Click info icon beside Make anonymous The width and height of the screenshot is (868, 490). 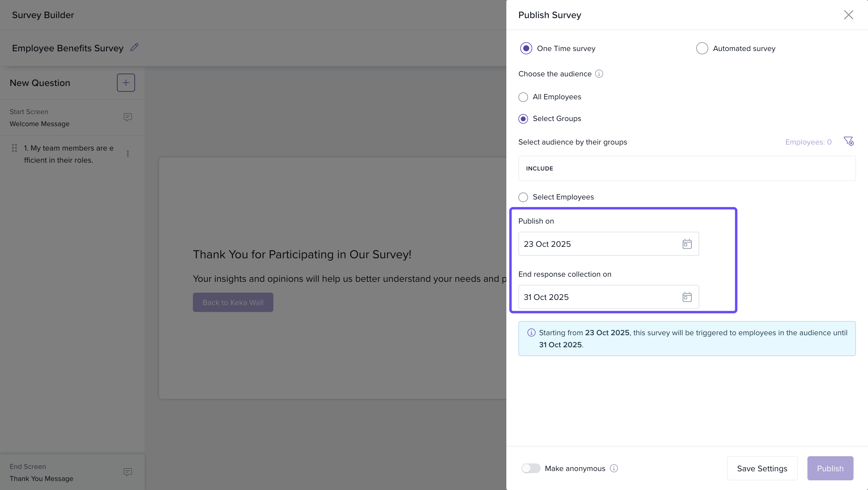(x=614, y=468)
